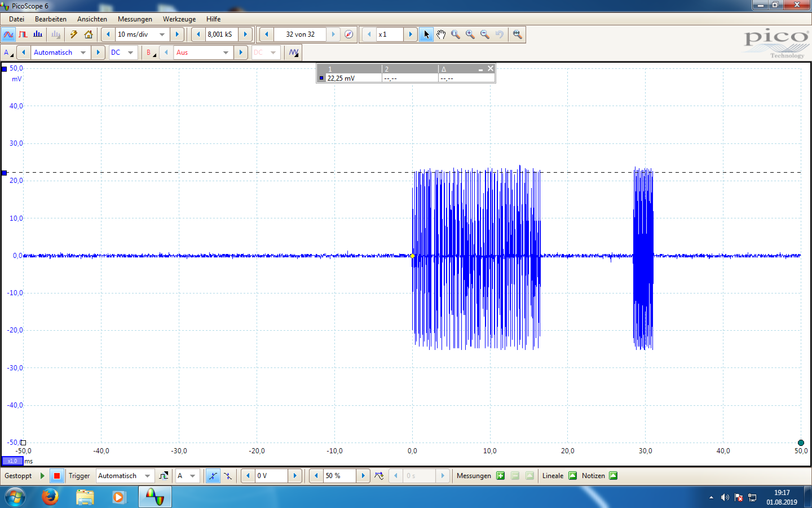Open Windows Start menu
812x508 pixels.
tap(15, 497)
